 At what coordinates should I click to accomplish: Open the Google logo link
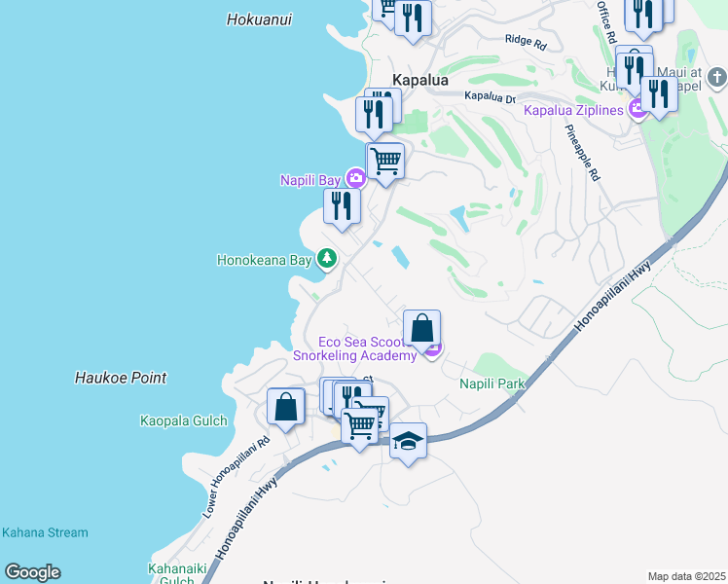point(32,572)
